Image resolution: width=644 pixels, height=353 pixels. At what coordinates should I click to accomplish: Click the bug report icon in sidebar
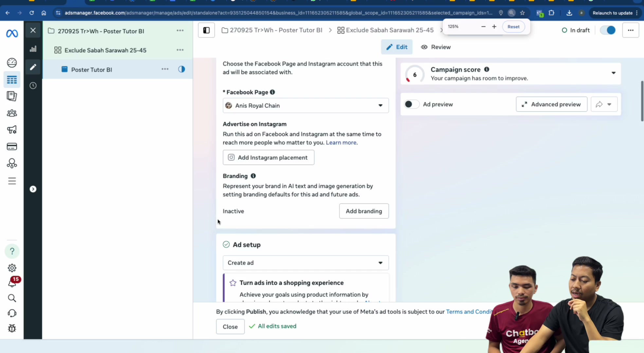[x=12, y=328]
